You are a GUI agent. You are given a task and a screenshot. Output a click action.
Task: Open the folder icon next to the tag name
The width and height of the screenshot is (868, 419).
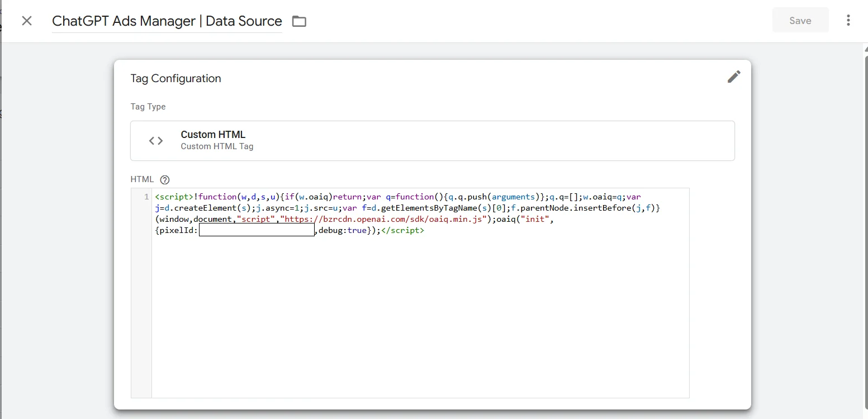tap(300, 21)
